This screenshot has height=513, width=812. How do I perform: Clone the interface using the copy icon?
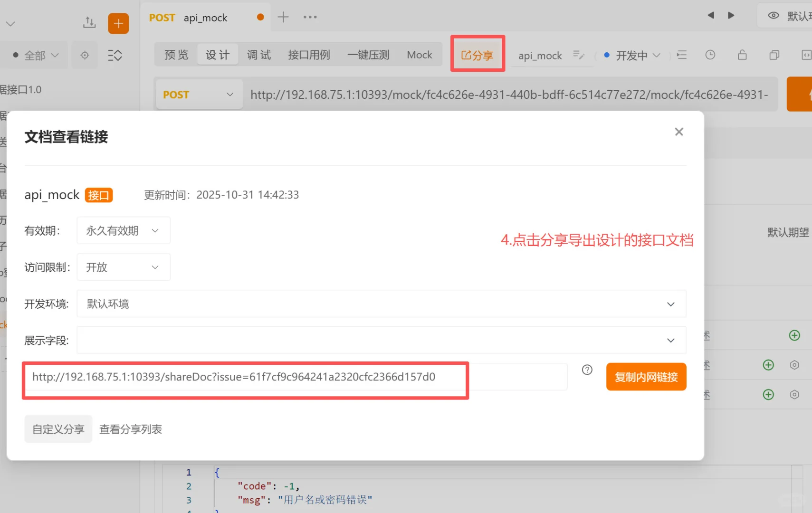[x=774, y=55]
